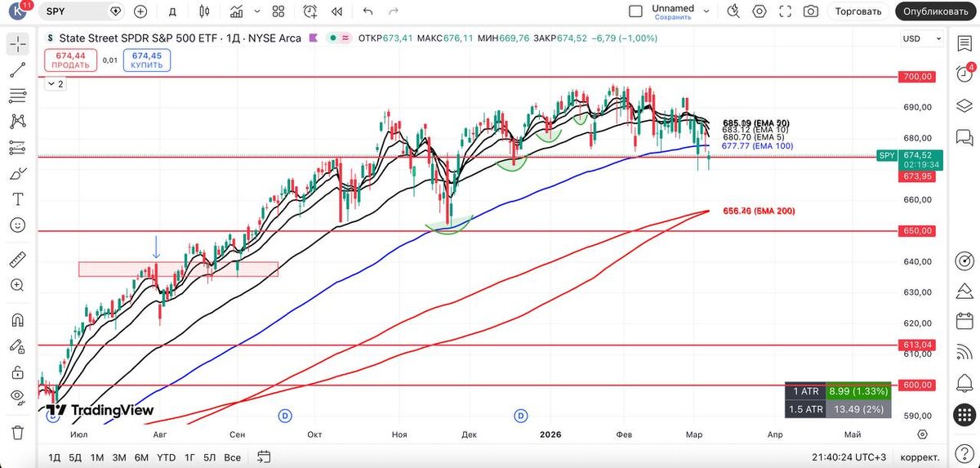Expand the Unnamed layout dropdown arrow
The height and width of the screenshot is (468, 980).
[706, 11]
